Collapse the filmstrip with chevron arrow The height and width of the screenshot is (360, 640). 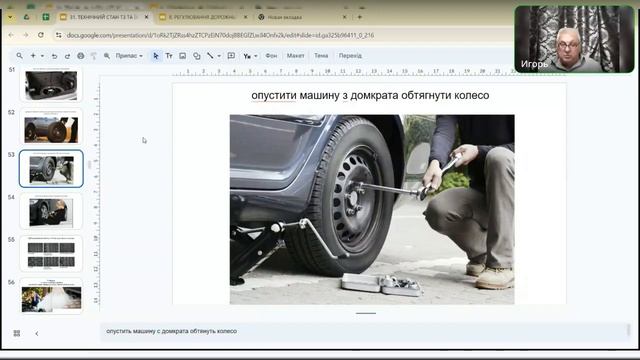point(37,333)
